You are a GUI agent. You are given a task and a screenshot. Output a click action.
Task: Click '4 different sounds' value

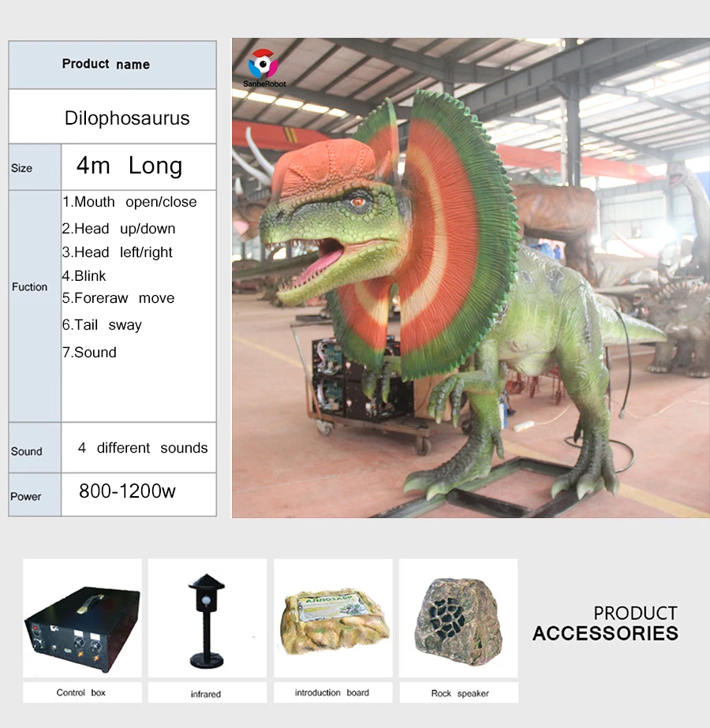(x=143, y=448)
